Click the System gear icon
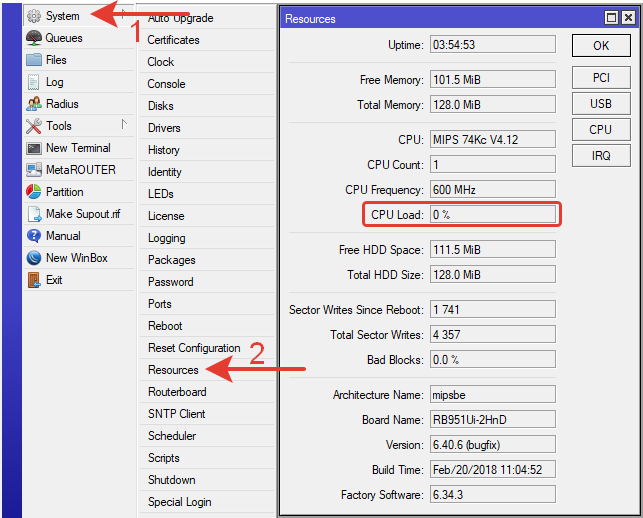This screenshot has height=518, width=643. (x=34, y=16)
